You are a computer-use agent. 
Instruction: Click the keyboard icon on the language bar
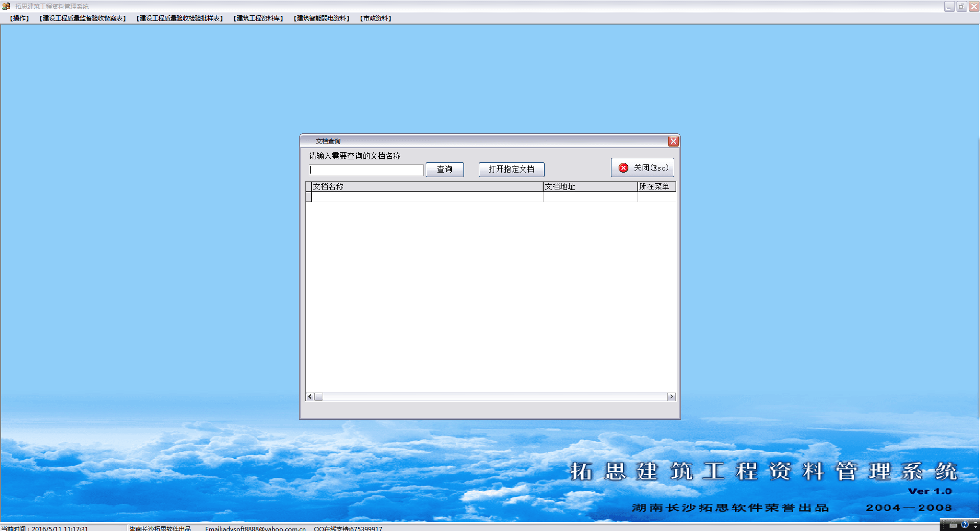pos(953,525)
